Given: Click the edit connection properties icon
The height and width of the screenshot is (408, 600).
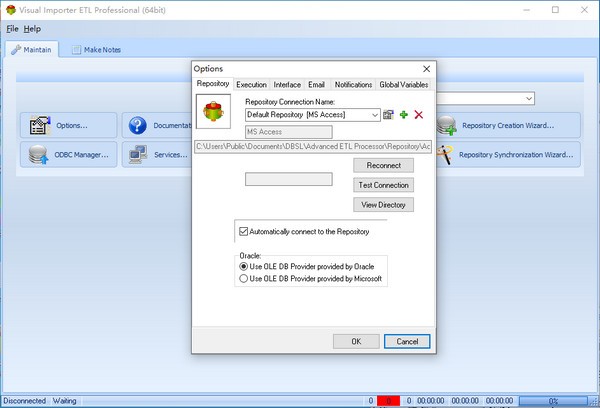Looking at the screenshot, I should (388, 116).
